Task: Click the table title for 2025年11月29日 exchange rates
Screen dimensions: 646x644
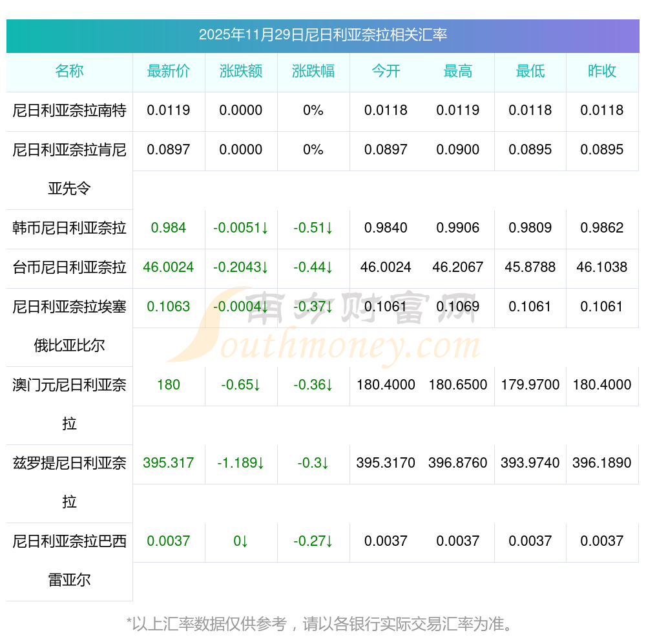Action: click(x=323, y=35)
